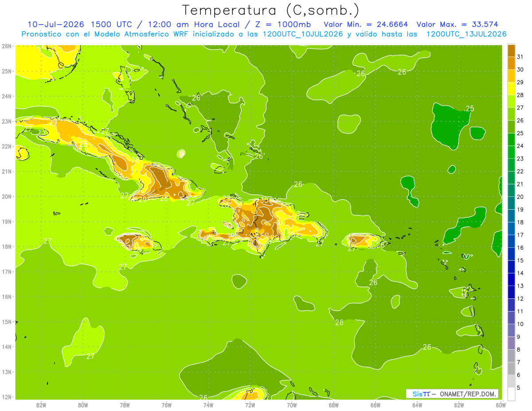Image resolution: width=532 pixels, height=411 pixels.
Task: Click the orange legend swatch between 30 and 31
Action: pyautogui.click(x=511, y=63)
